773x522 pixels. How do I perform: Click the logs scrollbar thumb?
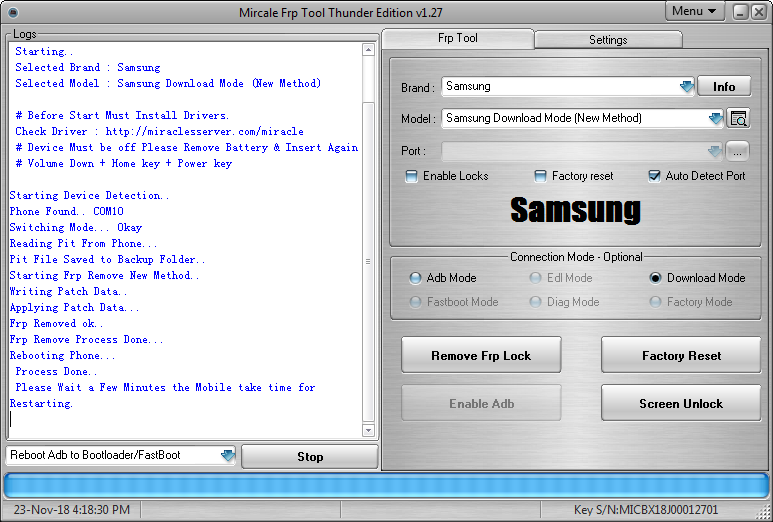tap(368, 262)
